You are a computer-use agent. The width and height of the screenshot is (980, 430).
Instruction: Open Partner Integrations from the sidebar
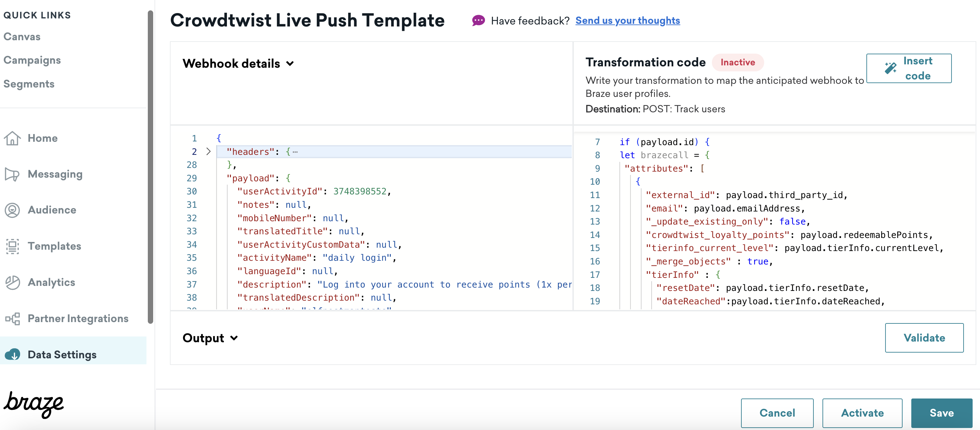[12, 318]
